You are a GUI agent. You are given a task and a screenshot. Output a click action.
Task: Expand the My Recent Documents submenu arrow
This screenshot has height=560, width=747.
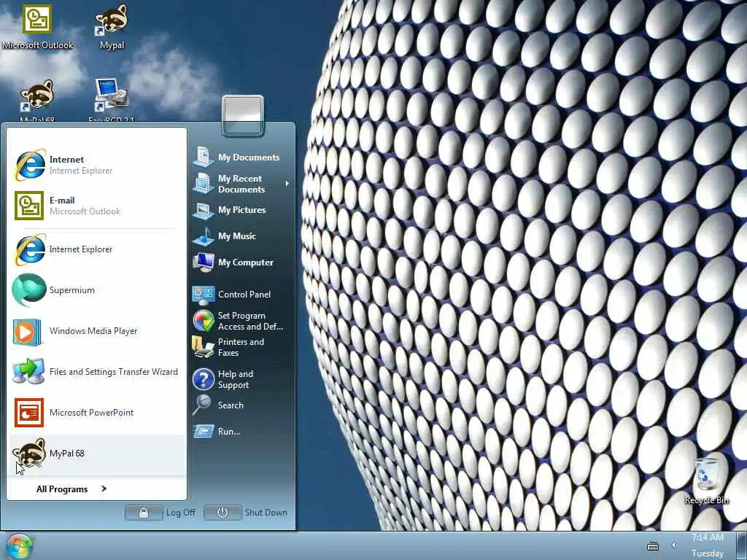tap(287, 183)
